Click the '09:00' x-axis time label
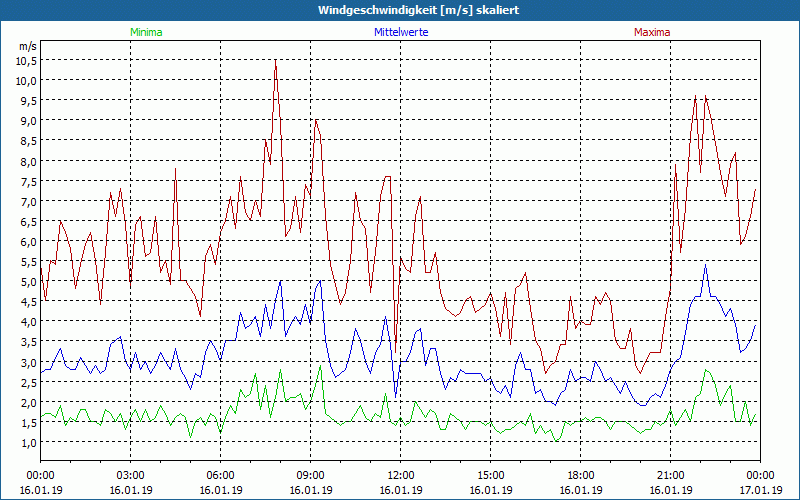Image resolution: width=800 pixels, height=500 pixels. [x=310, y=476]
